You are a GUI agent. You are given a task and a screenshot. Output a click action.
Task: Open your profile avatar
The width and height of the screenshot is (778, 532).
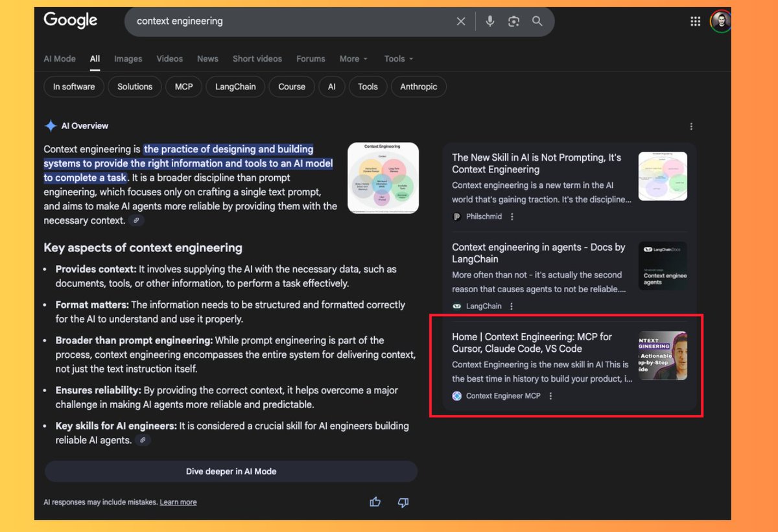coord(720,21)
